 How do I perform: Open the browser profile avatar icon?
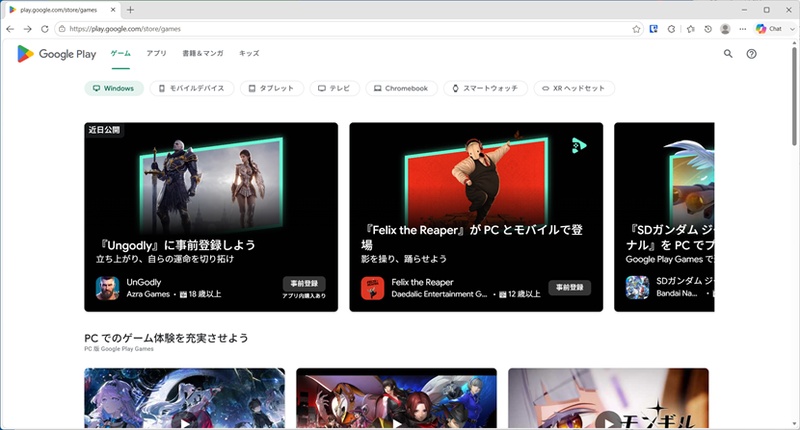click(x=725, y=29)
